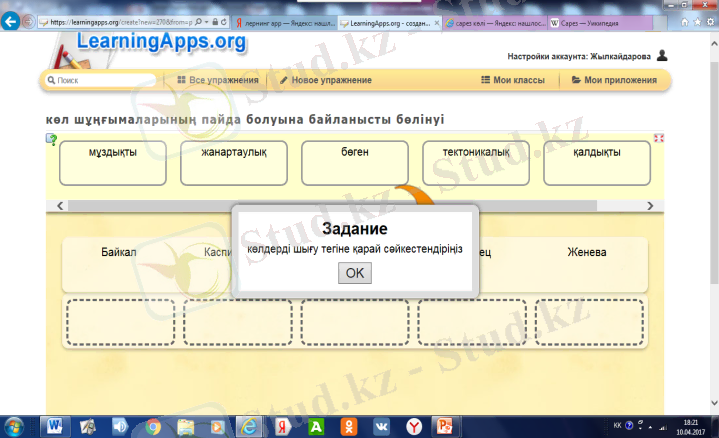This screenshot has width=719, height=438.
Task: Open Мои классы section
Action: point(517,80)
